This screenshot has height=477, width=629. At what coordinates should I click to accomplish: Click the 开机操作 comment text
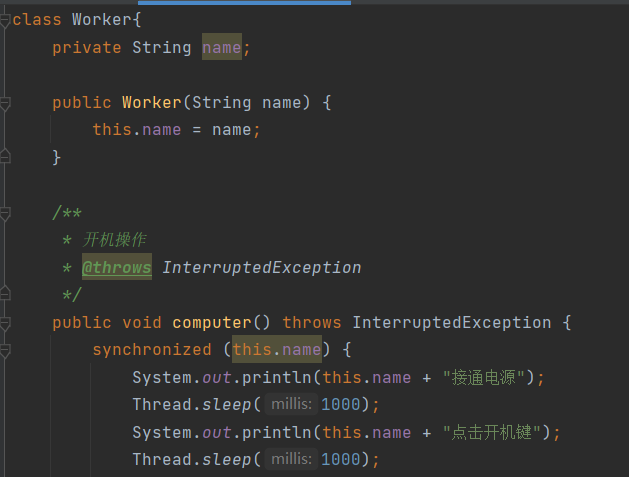(x=116, y=240)
